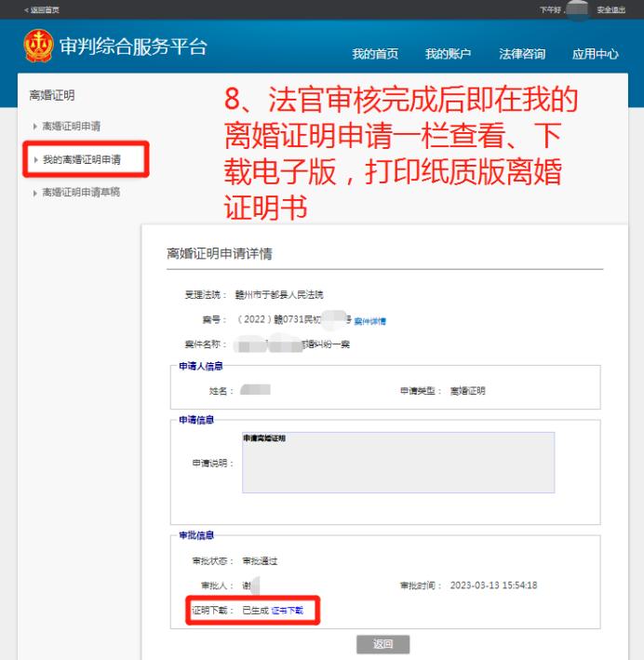Screen dimensions: 644x660
Task: Go back via 返回首页 link
Action: [42, 9]
